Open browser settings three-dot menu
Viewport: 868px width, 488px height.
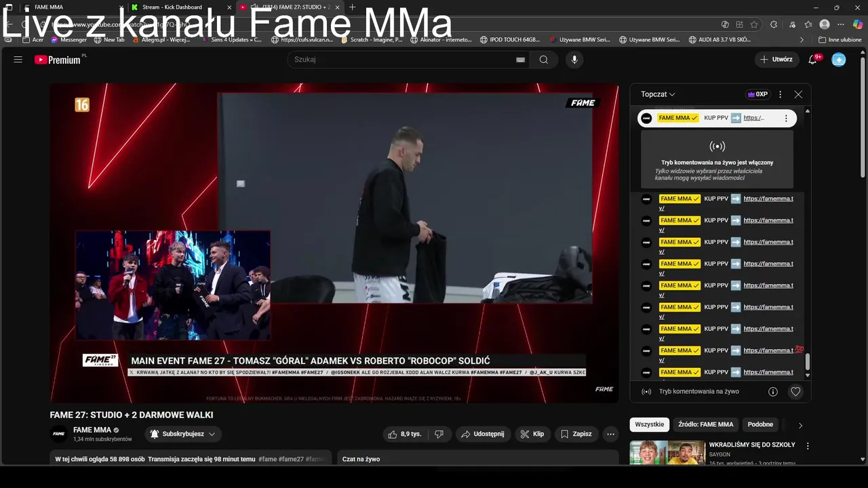(x=841, y=24)
